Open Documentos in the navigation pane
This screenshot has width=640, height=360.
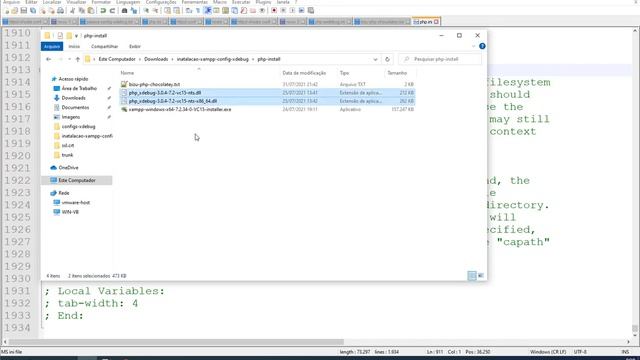tap(75, 108)
